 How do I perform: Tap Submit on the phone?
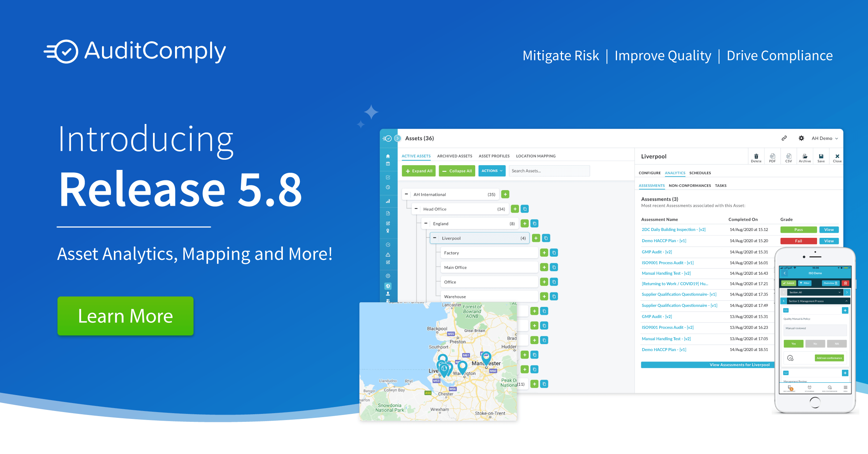tap(789, 283)
